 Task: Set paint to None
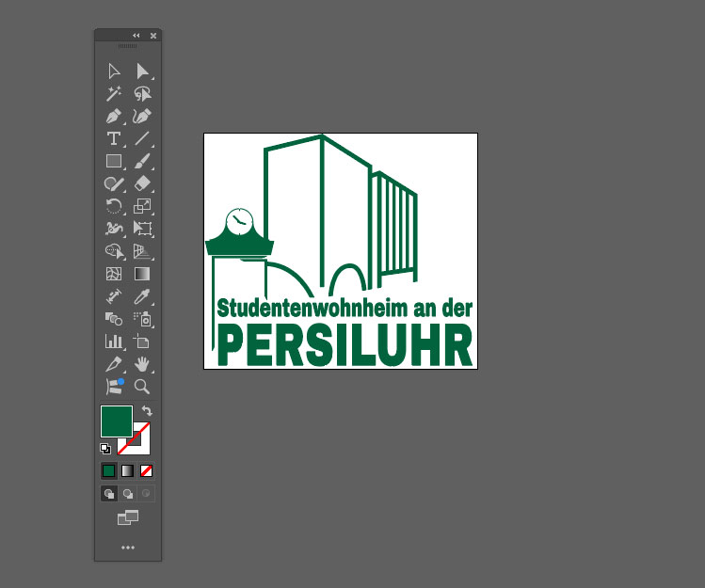click(146, 470)
